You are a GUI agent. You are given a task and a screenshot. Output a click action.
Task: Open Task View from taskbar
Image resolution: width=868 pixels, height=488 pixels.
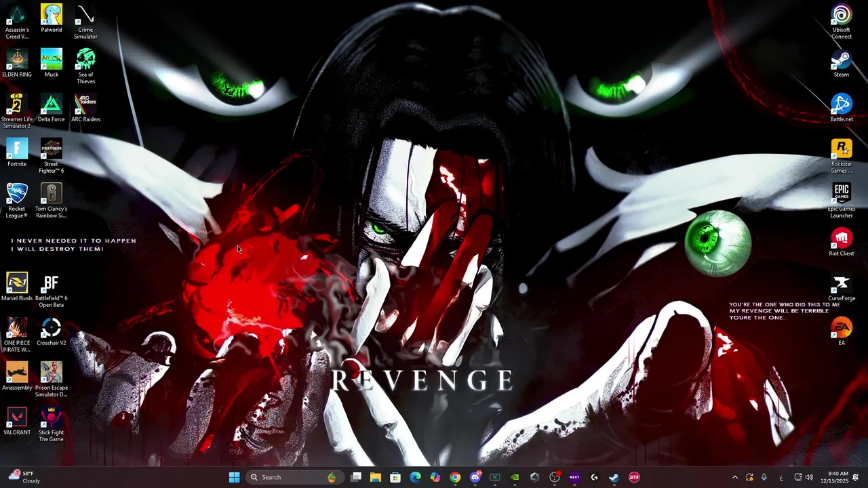(356, 477)
